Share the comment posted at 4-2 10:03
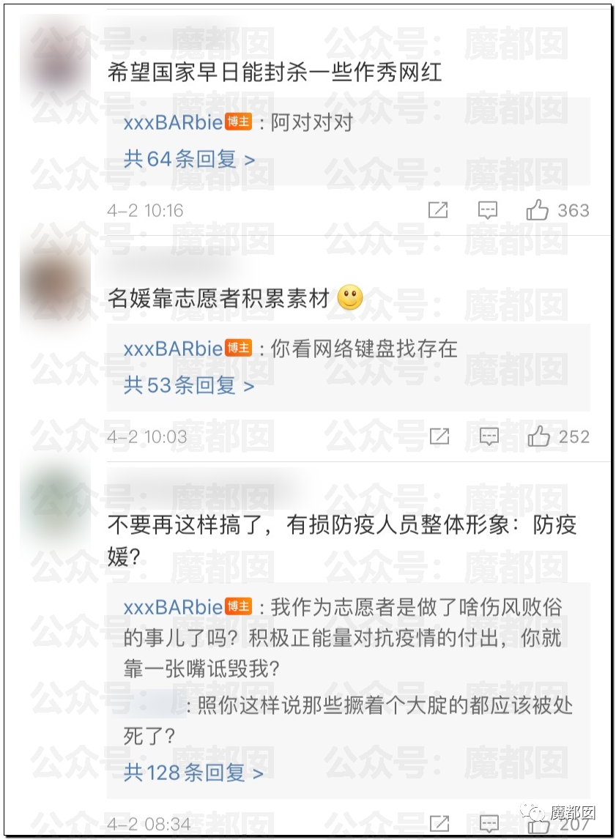The height and width of the screenshot is (840, 616). (439, 436)
